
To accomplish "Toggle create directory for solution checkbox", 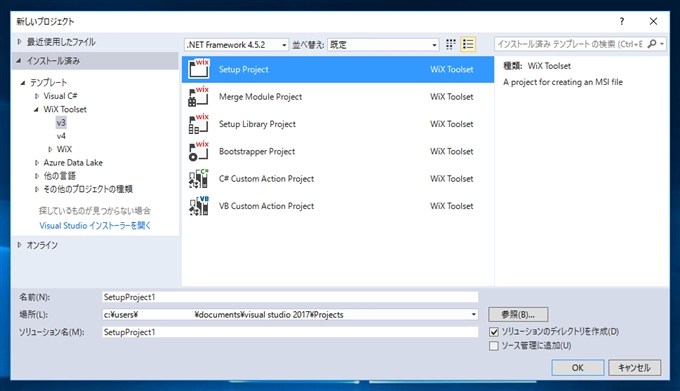I will click(494, 332).
